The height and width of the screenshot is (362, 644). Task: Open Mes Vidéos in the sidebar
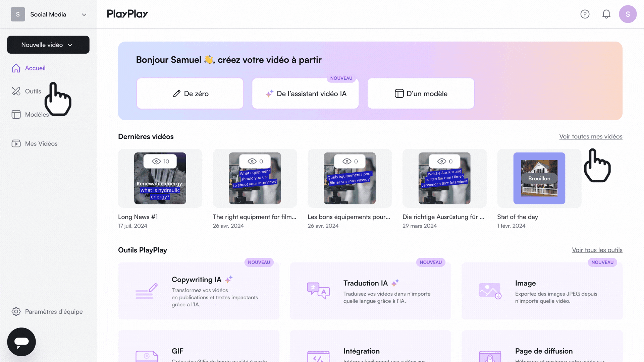pos(41,143)
